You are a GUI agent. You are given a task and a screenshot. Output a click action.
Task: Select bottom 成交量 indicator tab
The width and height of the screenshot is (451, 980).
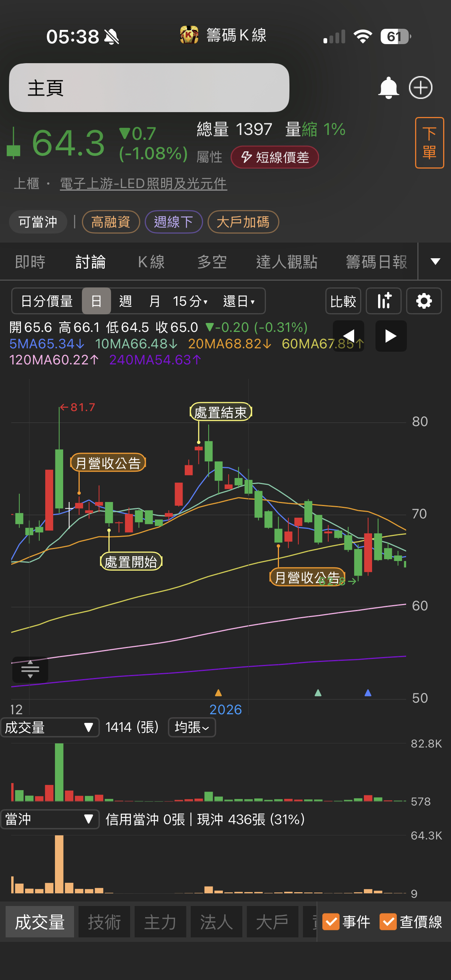(40, 922)
